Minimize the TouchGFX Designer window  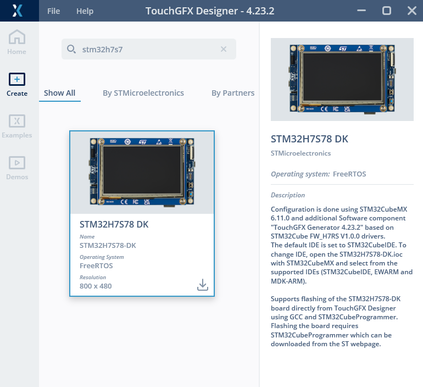tap(361, 11)
